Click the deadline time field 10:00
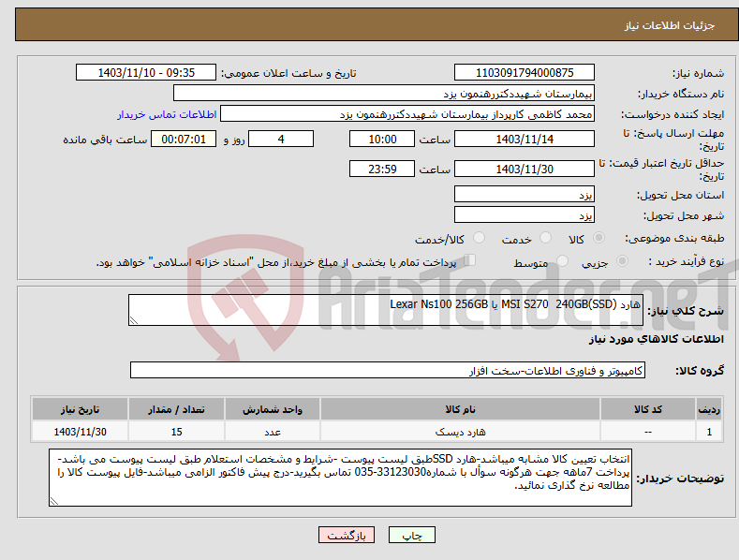 pos(382,139)
